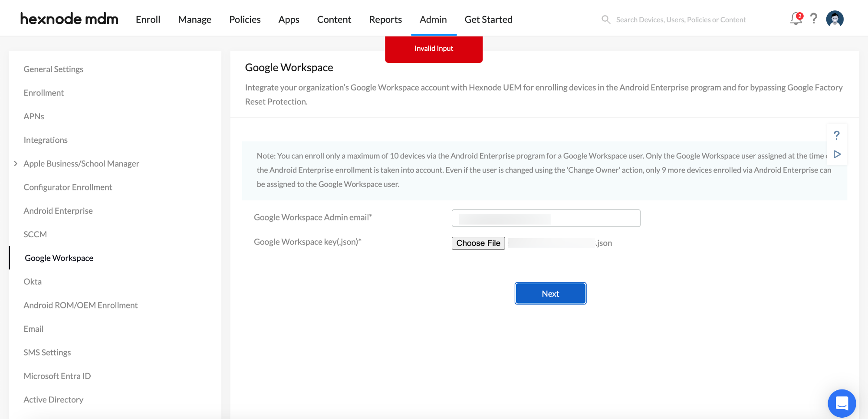Open the Reports tab
This screenshot has width=868, height=419.
(385, 20)
